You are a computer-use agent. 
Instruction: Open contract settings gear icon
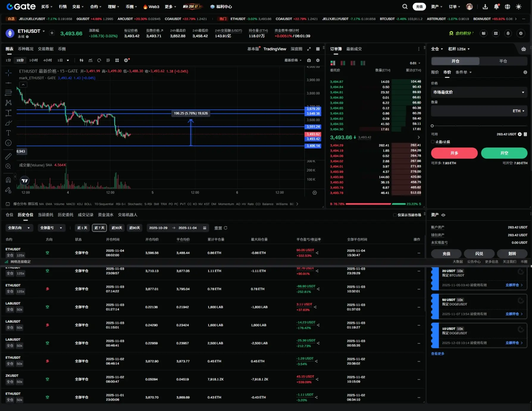click(521, 33)
